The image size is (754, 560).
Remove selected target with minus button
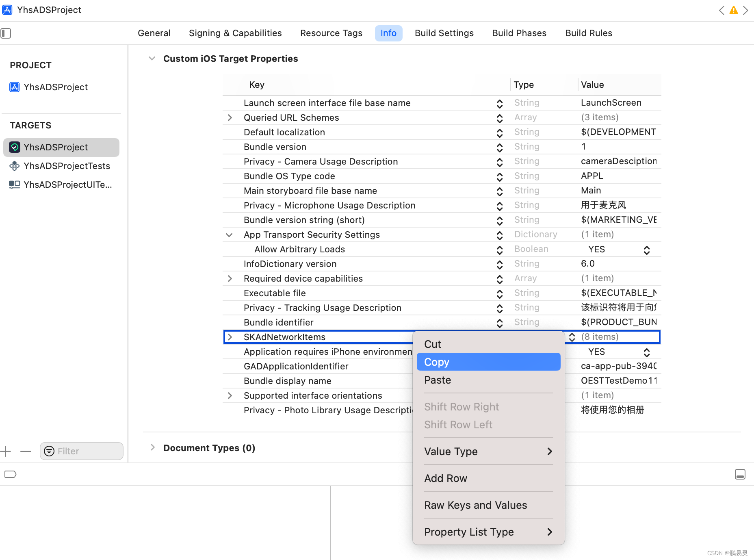(x=26, y=451)
